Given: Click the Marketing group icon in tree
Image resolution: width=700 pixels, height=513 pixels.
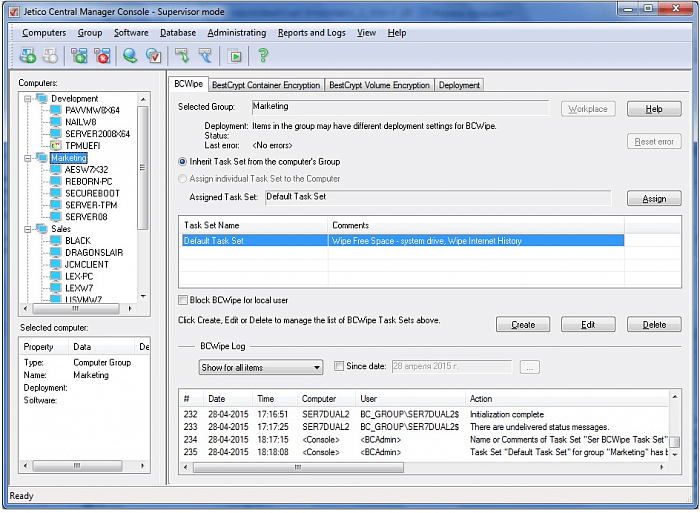Looking at the screenshot, I should (x=42, y=158).
